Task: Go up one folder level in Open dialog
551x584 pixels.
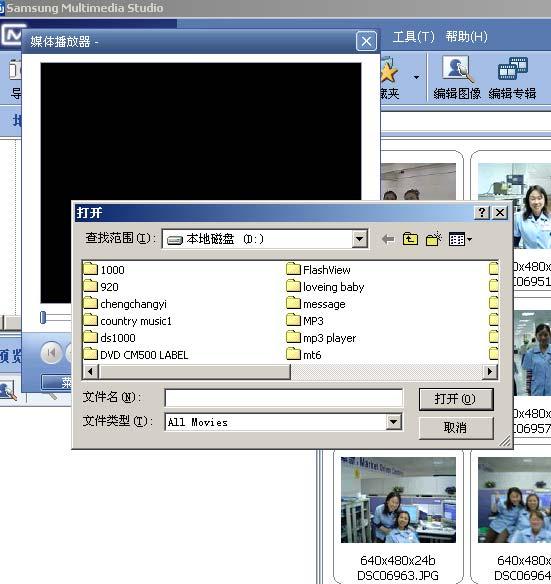Action: point(410,239)
